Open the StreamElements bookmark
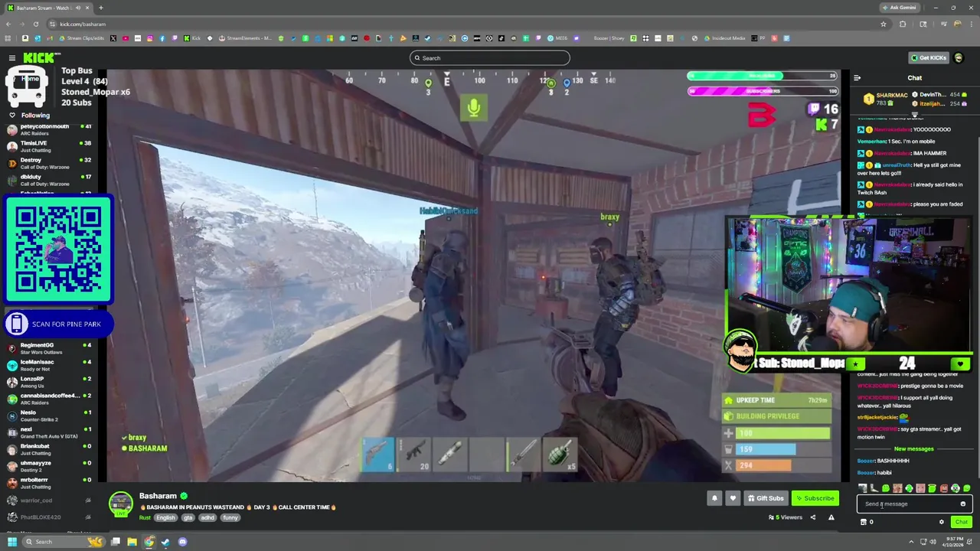This screenshot has height=551, width=980. pyautogui.click(x=245, y=38)
